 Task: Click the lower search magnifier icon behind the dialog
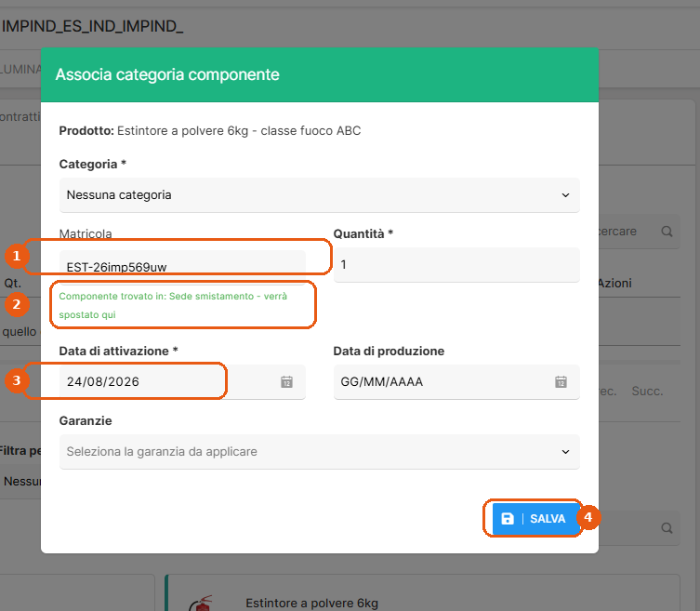[x=667, y=528]
